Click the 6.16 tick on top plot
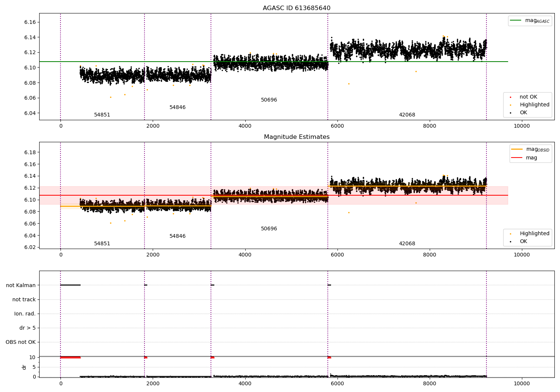 tap(30, 22)
